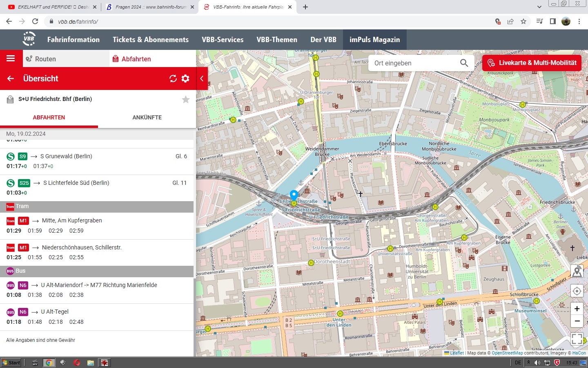Click 01:25 departure for Niederschönhausen
The image size is (588, 368).
(14, 257)
